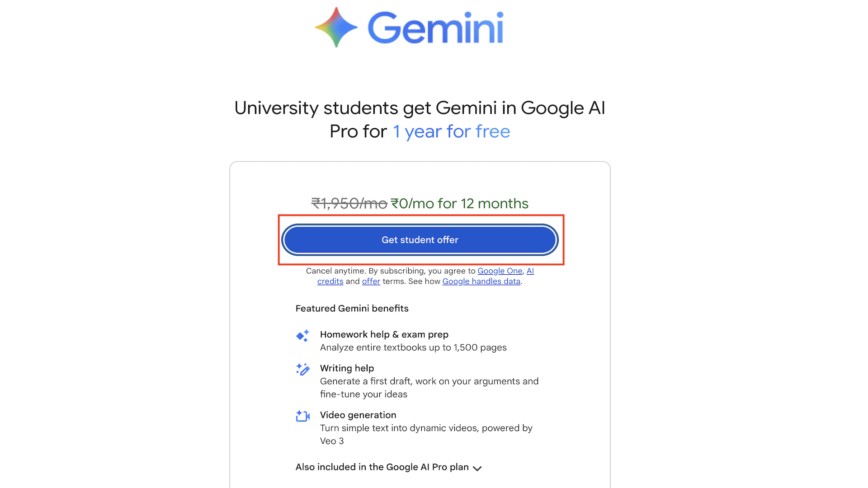Click the Writing help pencil icon
The image size is (868, 488).
tap(302, 369)
